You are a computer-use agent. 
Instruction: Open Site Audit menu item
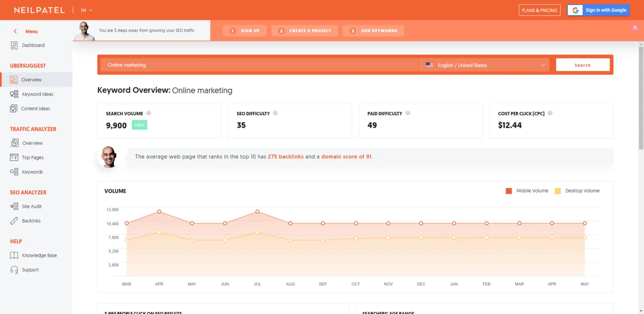(32, 206)
